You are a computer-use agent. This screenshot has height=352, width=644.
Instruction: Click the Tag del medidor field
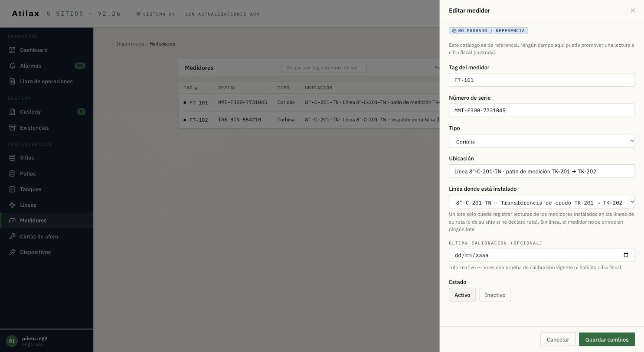542,80
